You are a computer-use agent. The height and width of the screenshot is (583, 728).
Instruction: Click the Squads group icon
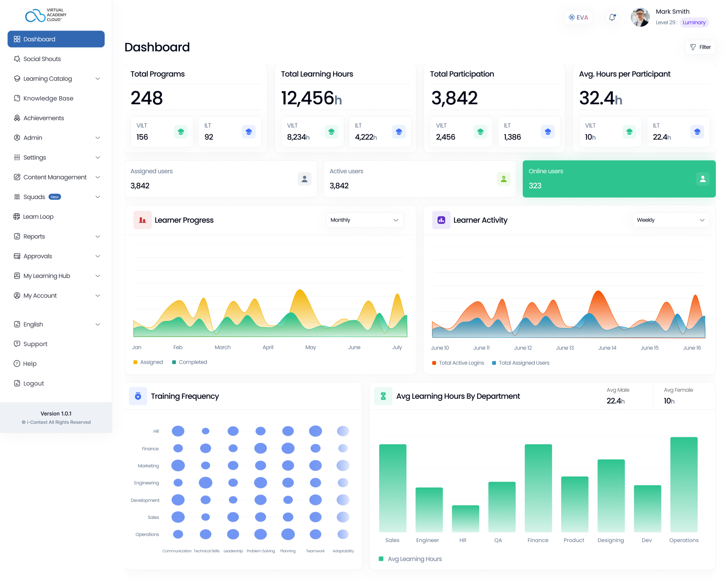[x=17, y=197]
